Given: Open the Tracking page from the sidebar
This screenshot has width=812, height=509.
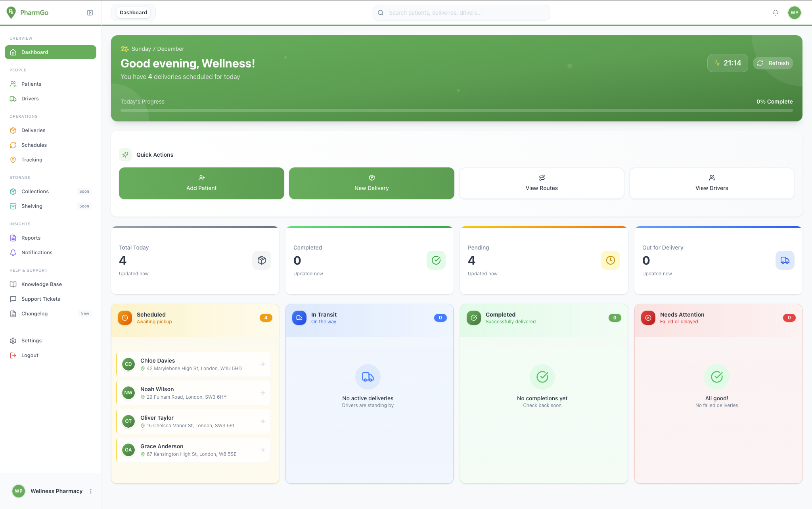Looking at the screenshot, I should 32,160.
